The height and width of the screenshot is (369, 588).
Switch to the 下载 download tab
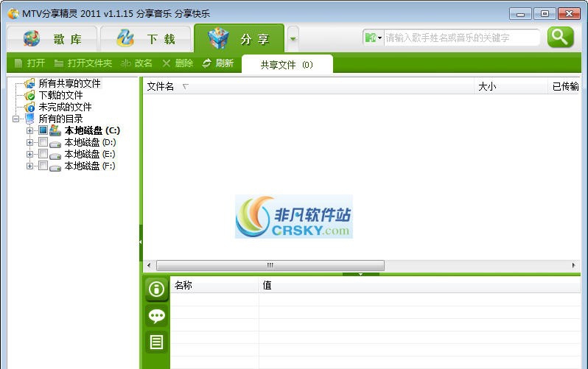tap(145, 39)
